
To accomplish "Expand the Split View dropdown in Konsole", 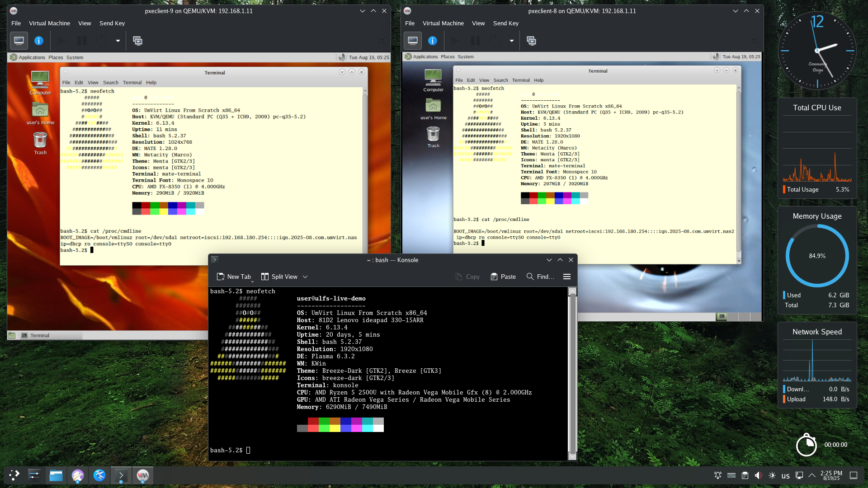I will coord(306,277).
